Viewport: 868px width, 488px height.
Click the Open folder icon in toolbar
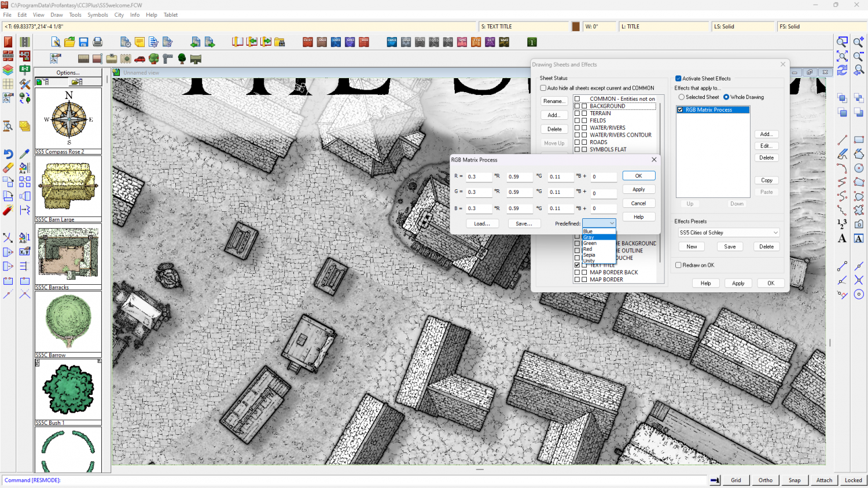click(x=69, y=42)
